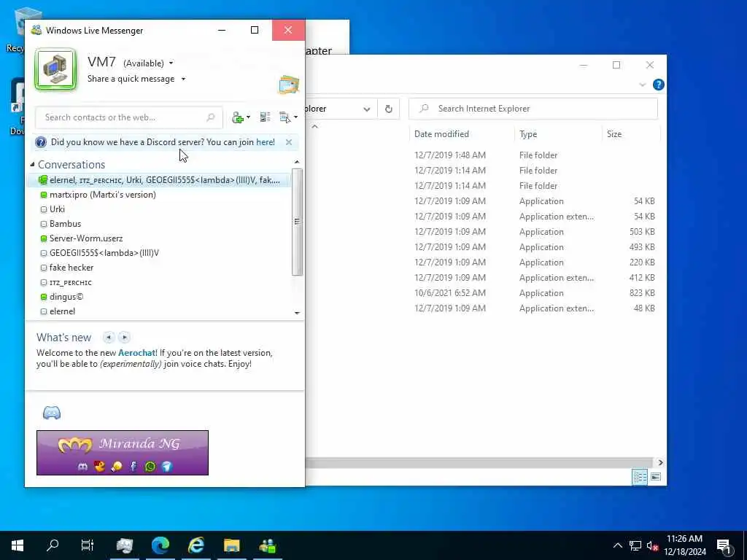This screenshot has width=747, height=560.
Task: Open the email inbox icon in Messenger
Action: tap(289, 85)
